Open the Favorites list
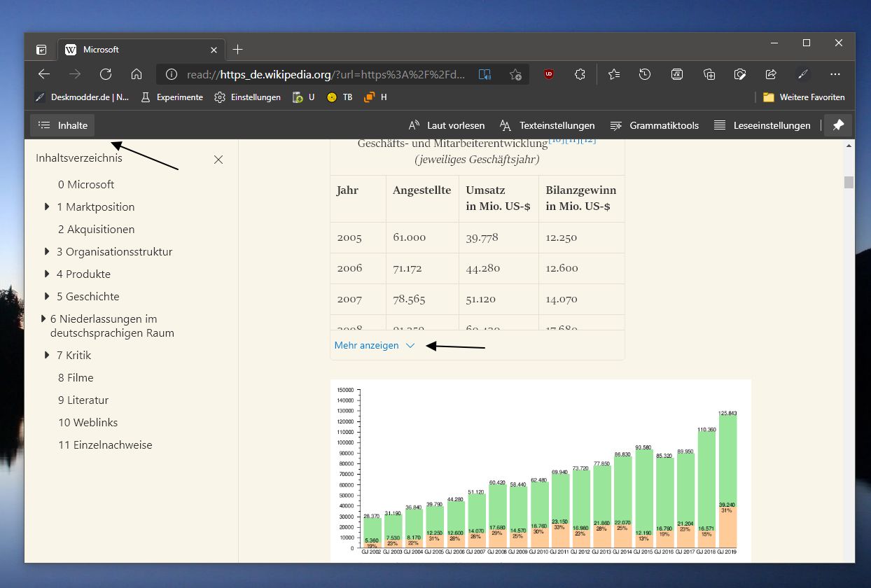Screen dimensions: 871x588 tap(614, 74)
